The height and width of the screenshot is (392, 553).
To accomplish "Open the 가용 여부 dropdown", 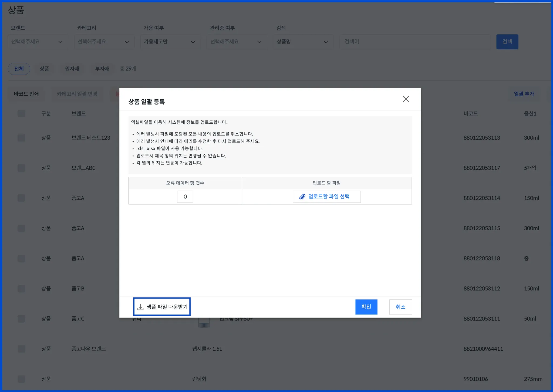I will pos(170,42).
